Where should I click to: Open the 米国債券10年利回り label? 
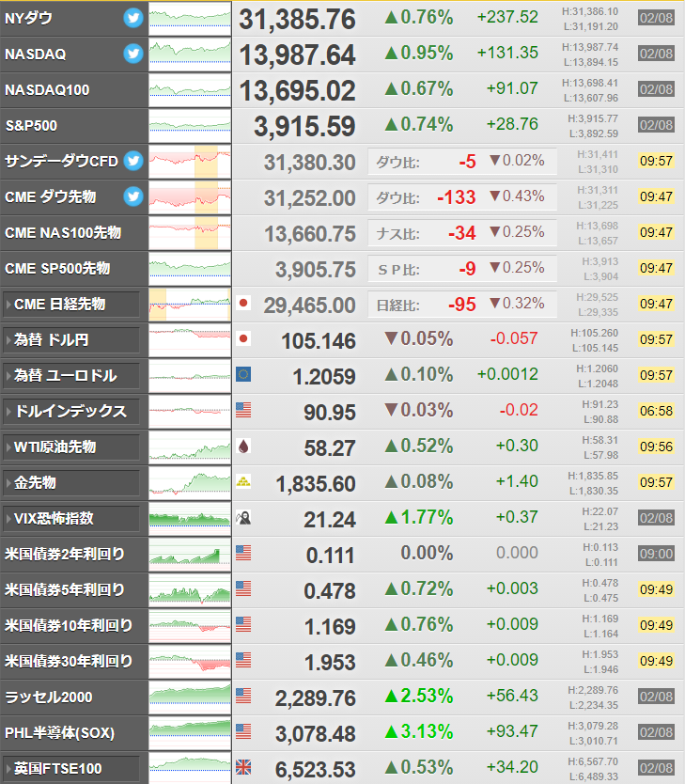(69, 625)
